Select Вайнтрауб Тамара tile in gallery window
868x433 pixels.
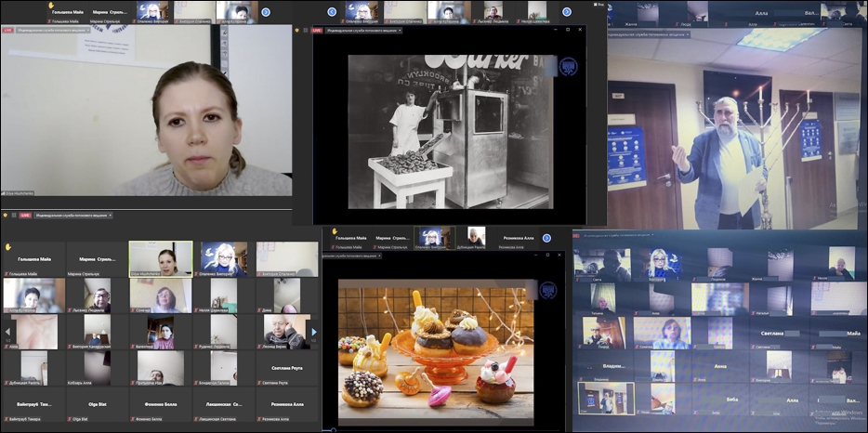33,405
